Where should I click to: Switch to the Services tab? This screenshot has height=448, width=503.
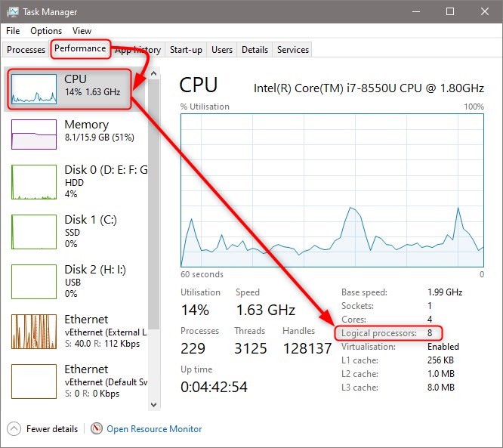coord(293,50)
